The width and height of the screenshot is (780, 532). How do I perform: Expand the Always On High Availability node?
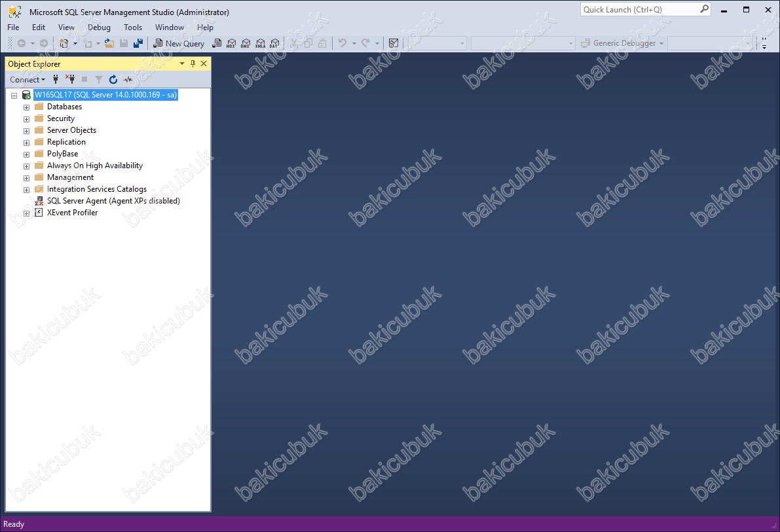(x=26, y=166)
